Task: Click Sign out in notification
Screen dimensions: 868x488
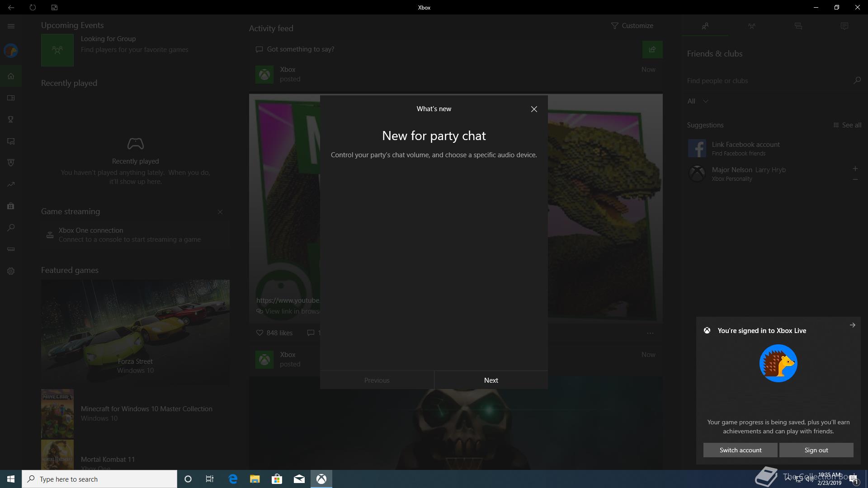Action: (816, 450)
